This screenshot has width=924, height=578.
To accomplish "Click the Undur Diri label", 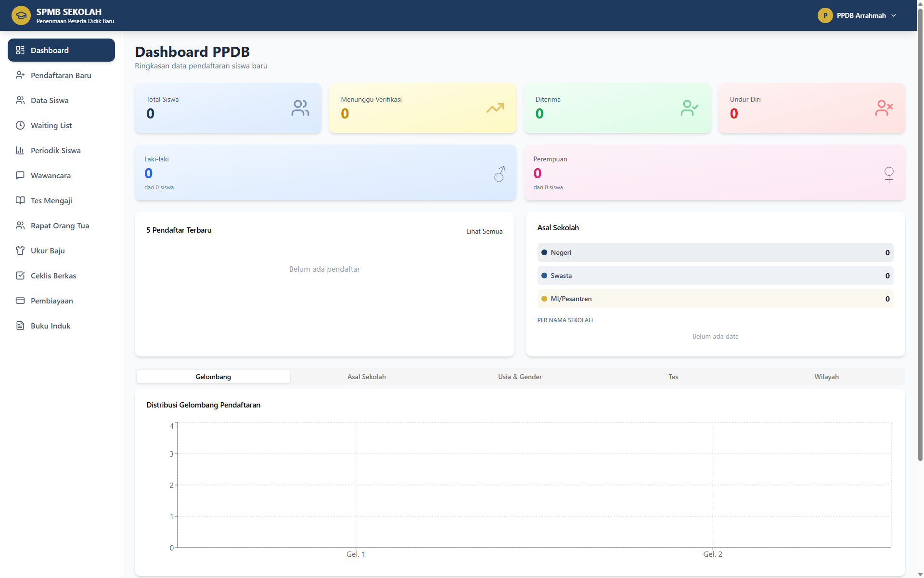I will coord(745,99).
